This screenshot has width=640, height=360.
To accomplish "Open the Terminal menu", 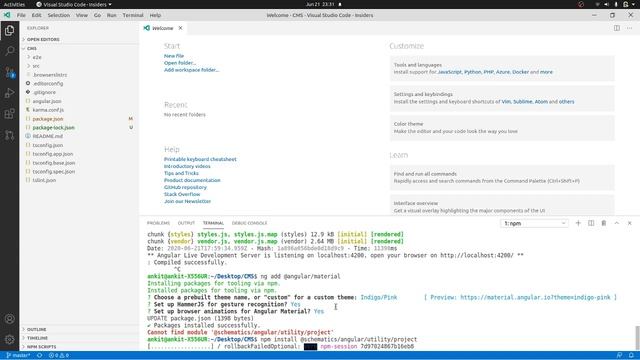I will coord(133,15).
